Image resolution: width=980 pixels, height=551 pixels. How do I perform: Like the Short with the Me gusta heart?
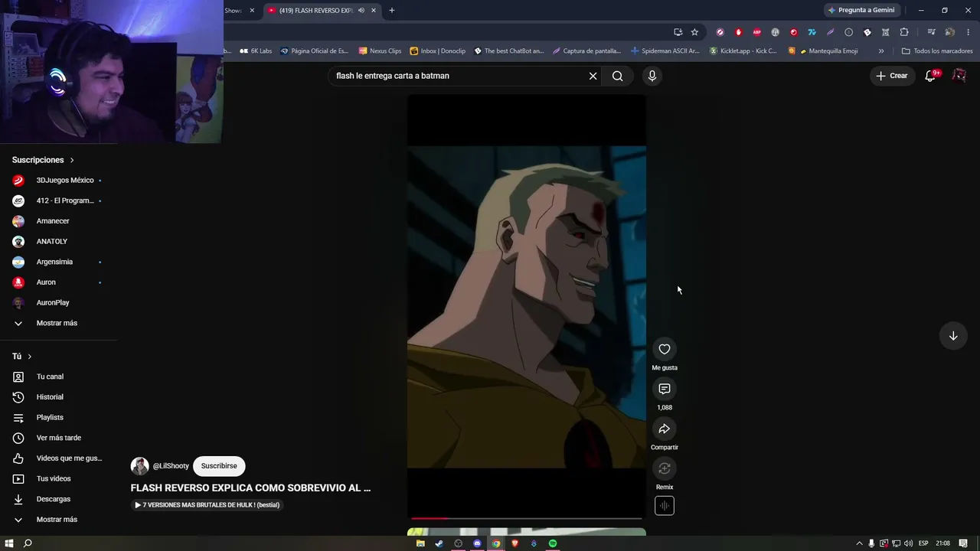click(665, 350)
